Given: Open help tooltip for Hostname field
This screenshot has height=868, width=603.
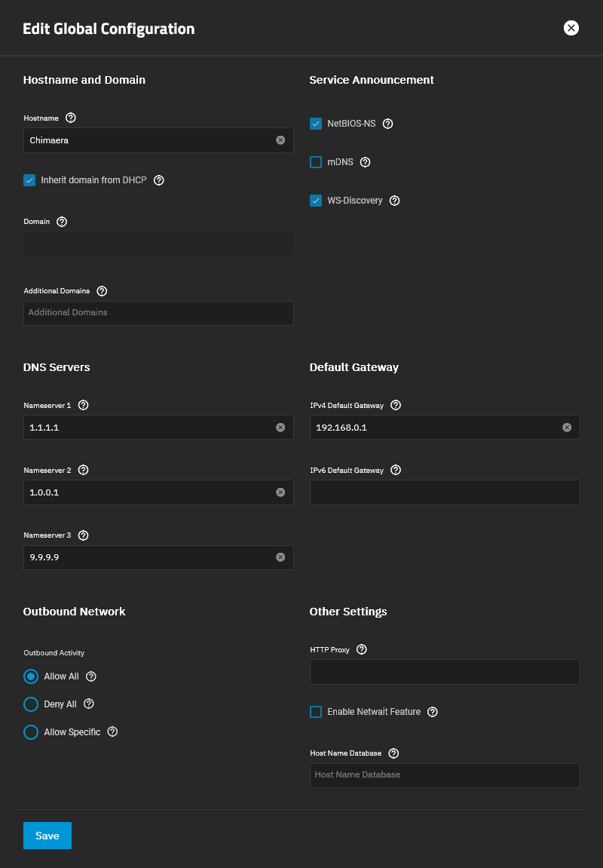Looking at the screenshot, I should [x=71, y=118].
